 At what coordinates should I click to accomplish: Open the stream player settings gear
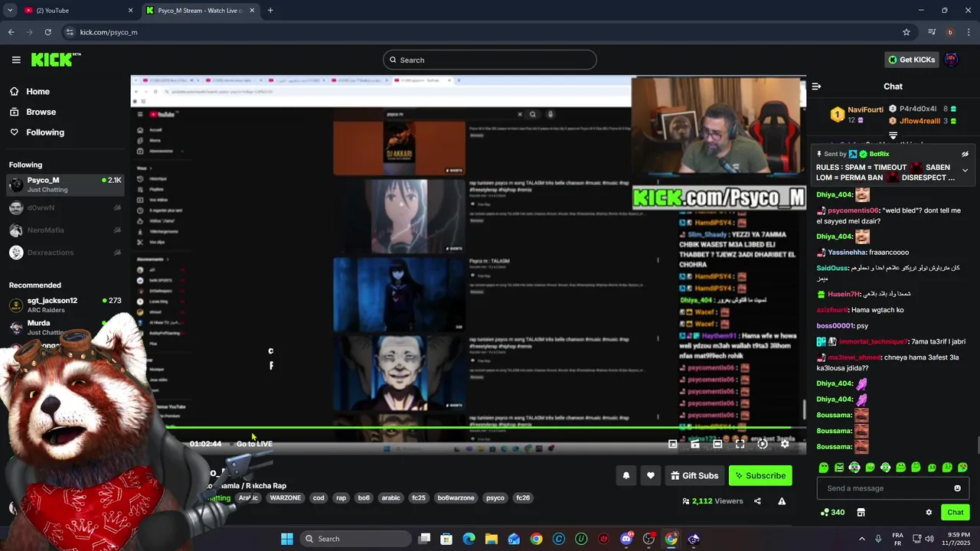[x=785, y=444]
